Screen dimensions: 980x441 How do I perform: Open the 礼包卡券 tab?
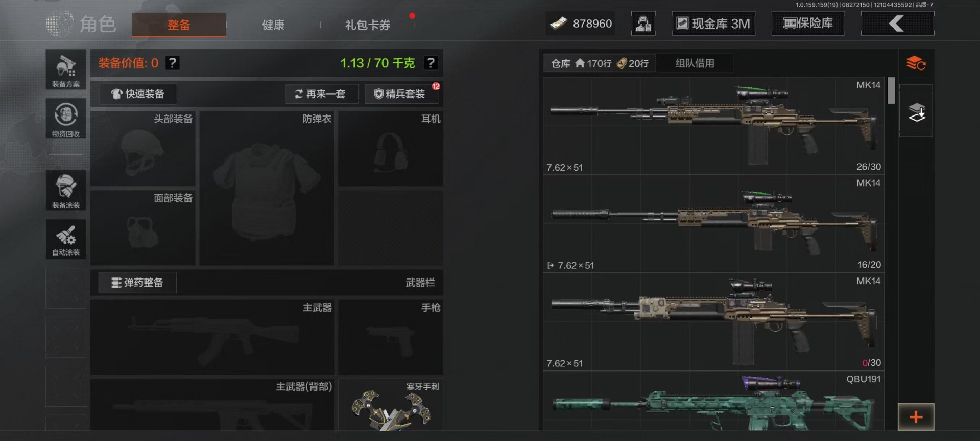coord(368,25)
